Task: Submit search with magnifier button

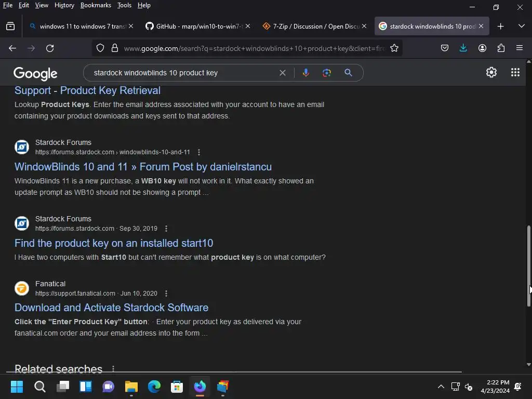Action: [348, 73]
